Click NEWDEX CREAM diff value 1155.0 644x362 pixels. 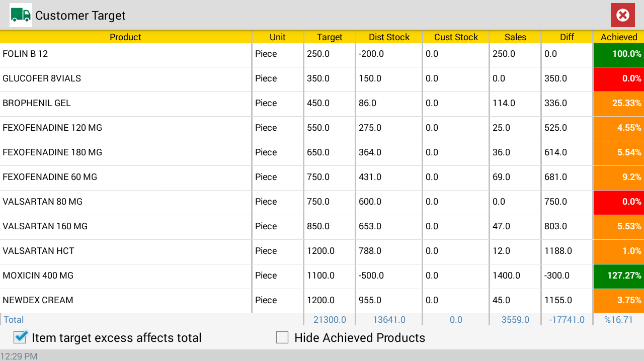(558, 300)
